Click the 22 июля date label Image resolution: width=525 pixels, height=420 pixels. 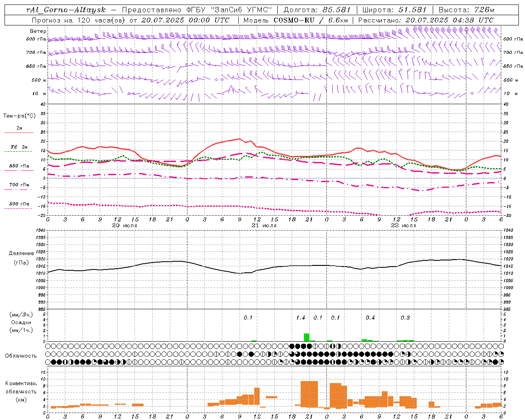(x=404, y=226)
